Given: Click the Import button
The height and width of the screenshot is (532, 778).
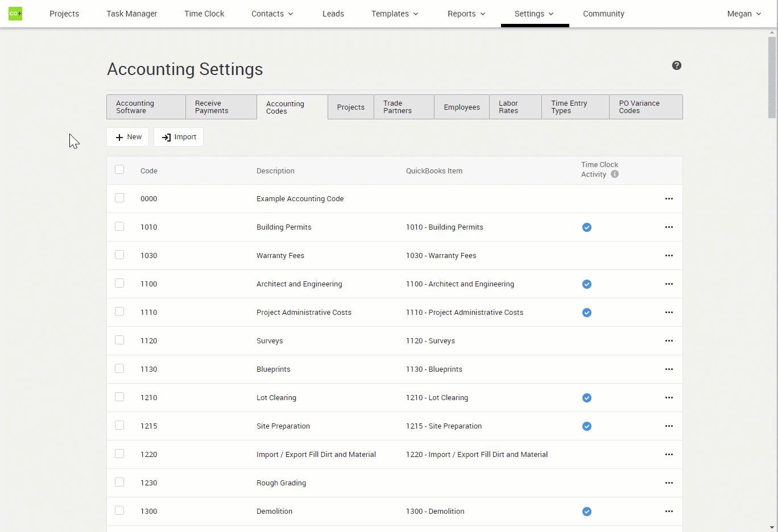Looking at the screenshot, I should point(179,137).
